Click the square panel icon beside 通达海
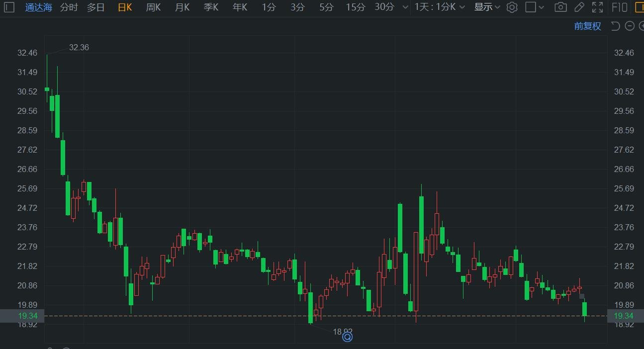Image resolution: width=644 pixels, height=349 pixels. 9,7
